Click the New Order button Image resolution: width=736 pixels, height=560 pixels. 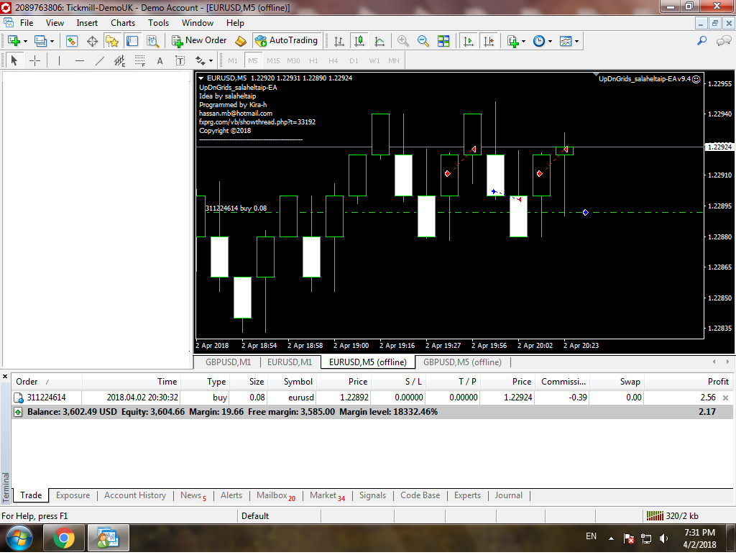coord(200,41)
